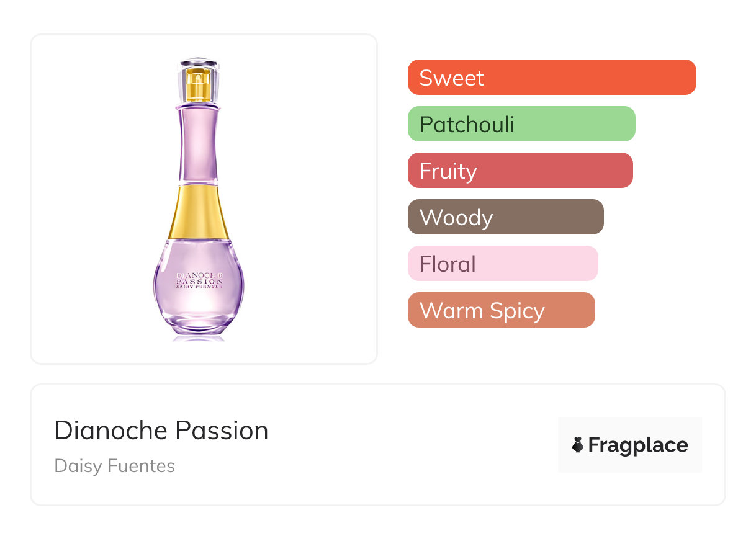Open the perfume bottle product image
The height and width of the screenshot is (536, 756).
tap(199, 199)
